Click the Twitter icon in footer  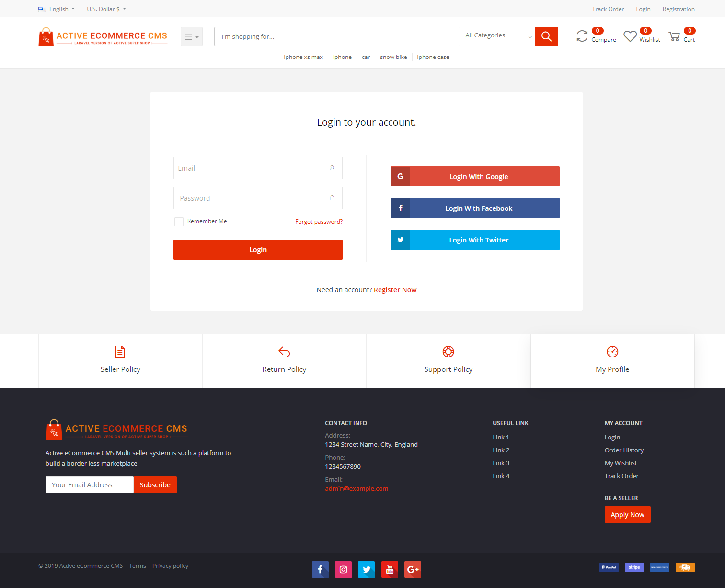click(x=367, y=569)
